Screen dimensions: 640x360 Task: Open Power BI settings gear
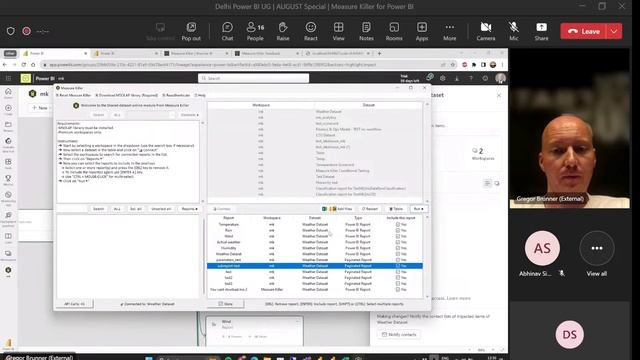tap(442, 78)
